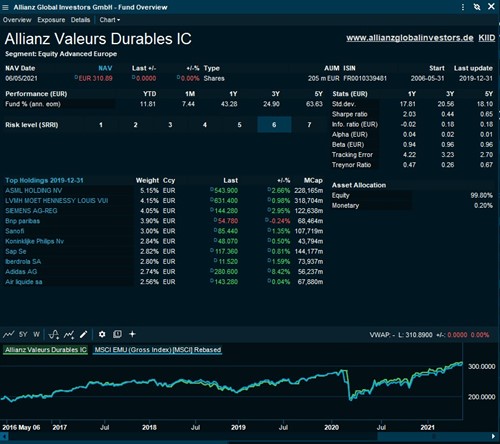Open the KIID document link
The image size is (500, 444).
tap(487, 38)
